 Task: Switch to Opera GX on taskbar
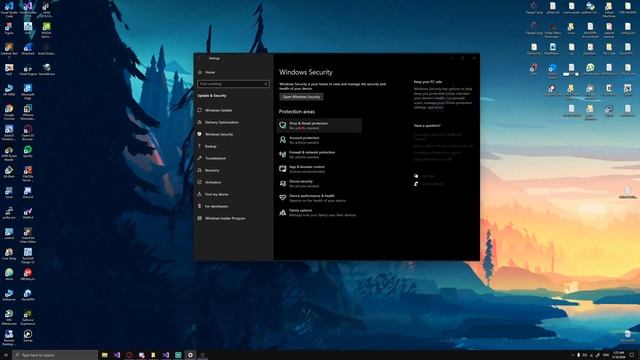coord(129,355)
